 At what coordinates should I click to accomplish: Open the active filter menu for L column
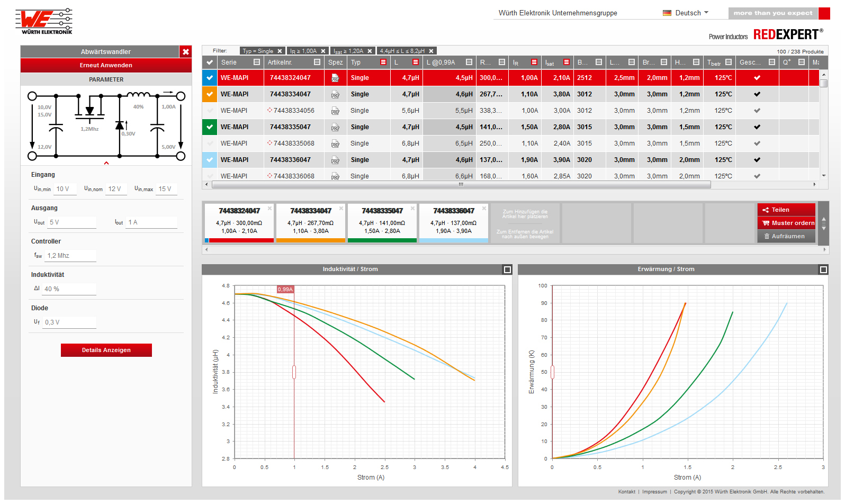pos(416,62)
